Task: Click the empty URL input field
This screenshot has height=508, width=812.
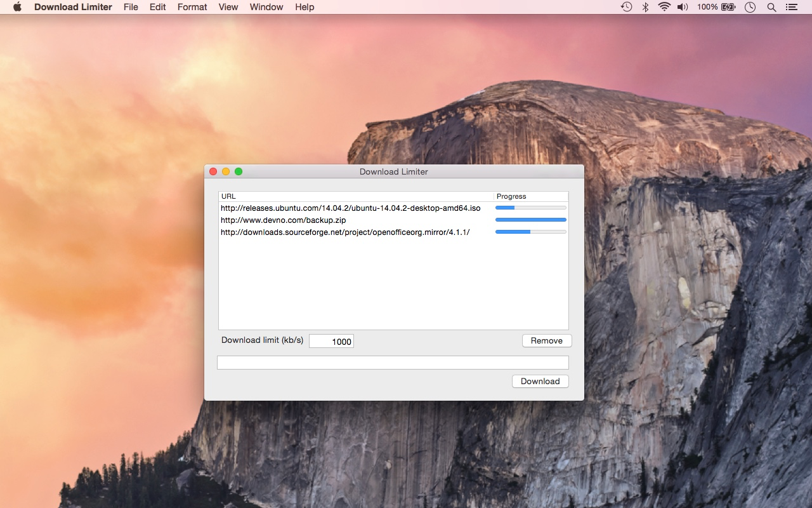Action: [393, 363]
